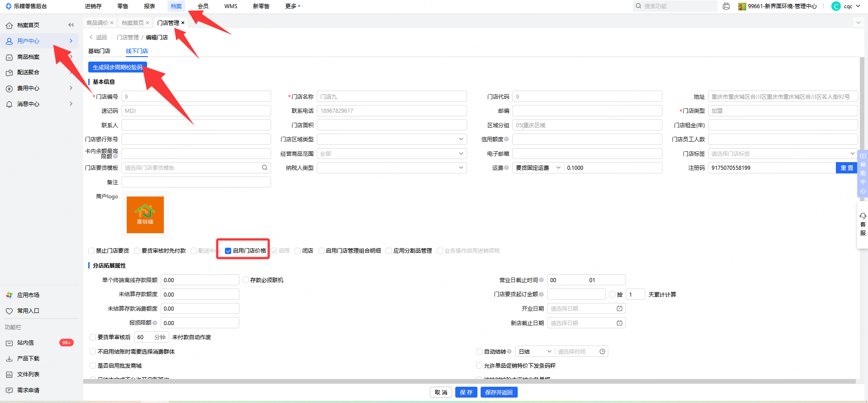Viewport: 868px width, 403px height.
Task: Close the 商品调价 tab
Action: click(x=112, y=23)
